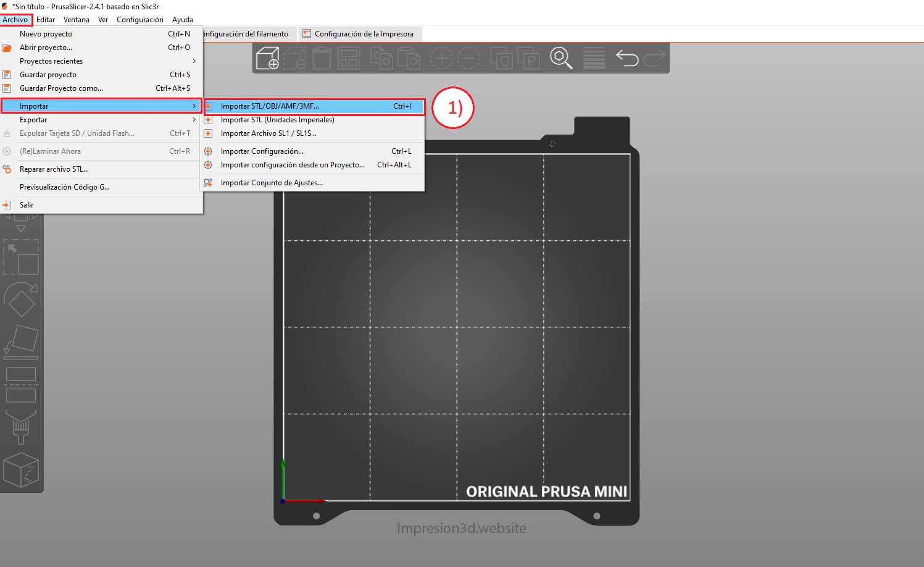Image resolution: width=924 pixels, height=567 pixels.
Task: Choose Abrir proyecto... entry
Action: pyautogui.click(x=101, y=48)
